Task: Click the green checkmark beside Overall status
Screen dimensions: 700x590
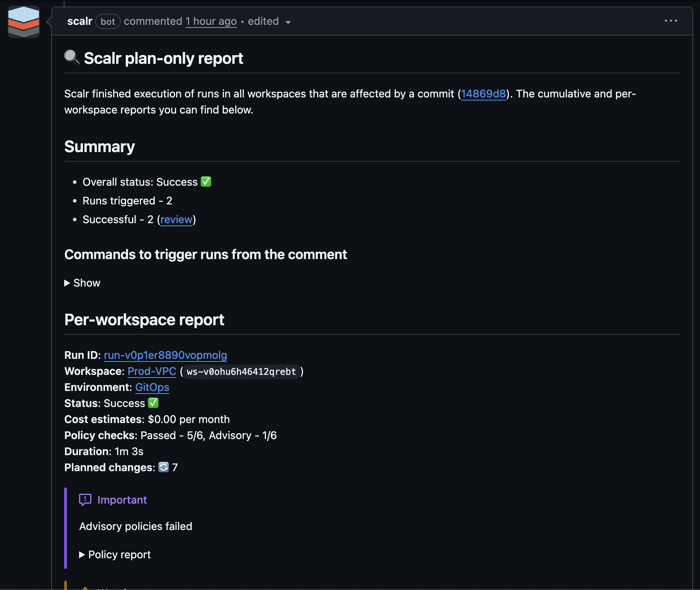Action: pyautogui.click(x=206, y=182)
